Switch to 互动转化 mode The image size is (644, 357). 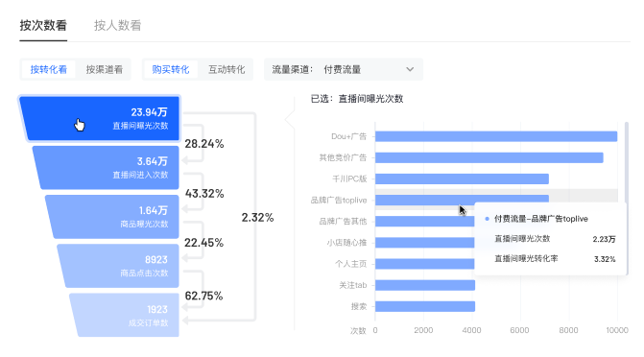[x=227, y=69]
